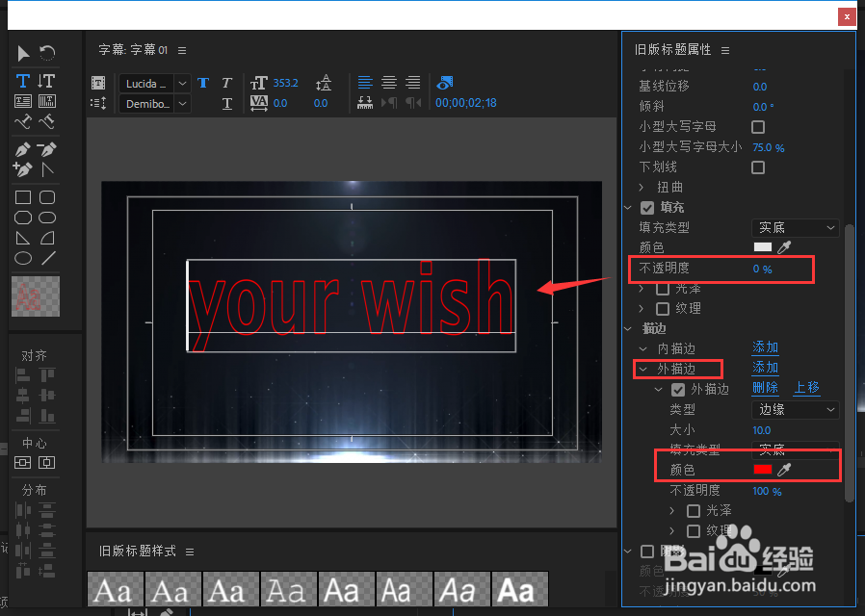Select the Vertical Type tool
This screenshot has height=616, width=865.
tap(46, 81)
